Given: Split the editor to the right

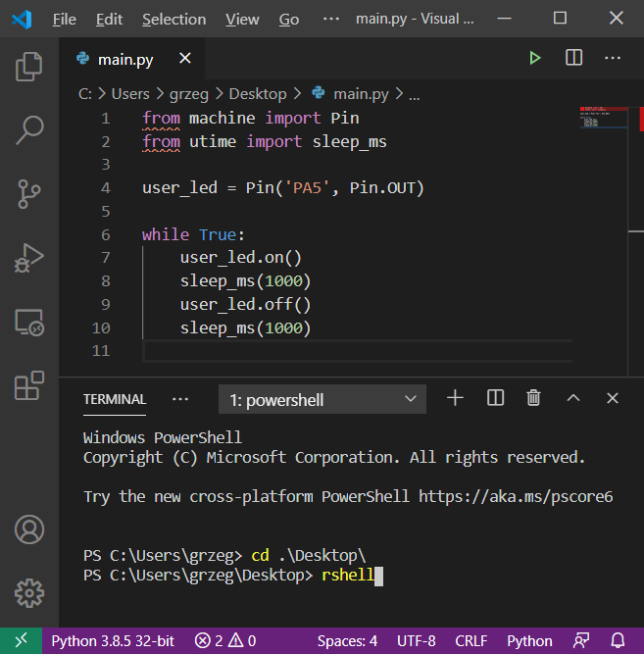Looking at the screenshot, I should coord(573,58).
